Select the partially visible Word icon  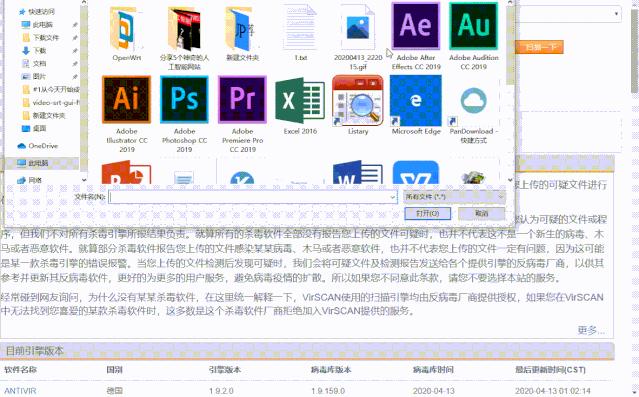(358, 173)
